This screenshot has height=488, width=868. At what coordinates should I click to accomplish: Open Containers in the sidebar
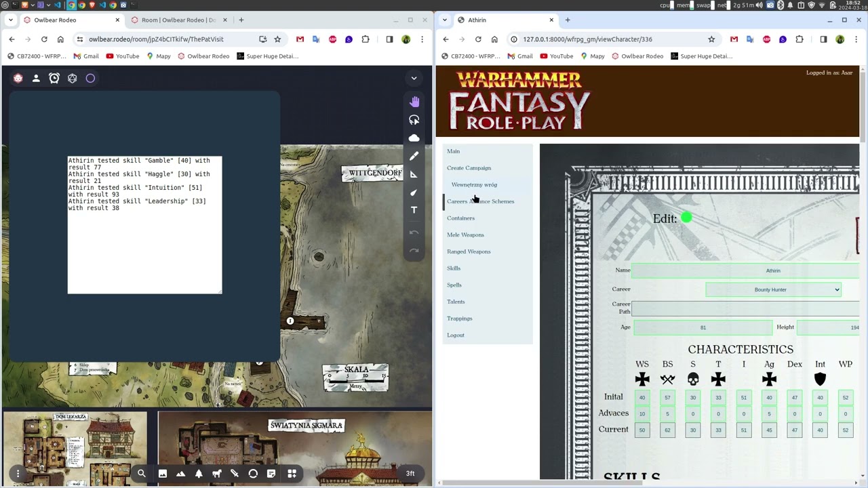[x=460, y=218]
